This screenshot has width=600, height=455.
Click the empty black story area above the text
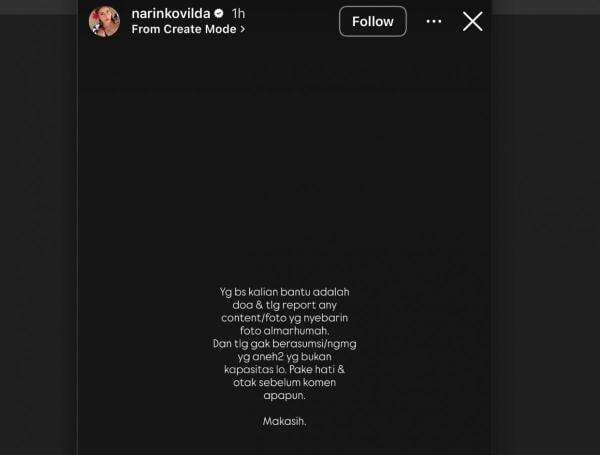284,161
